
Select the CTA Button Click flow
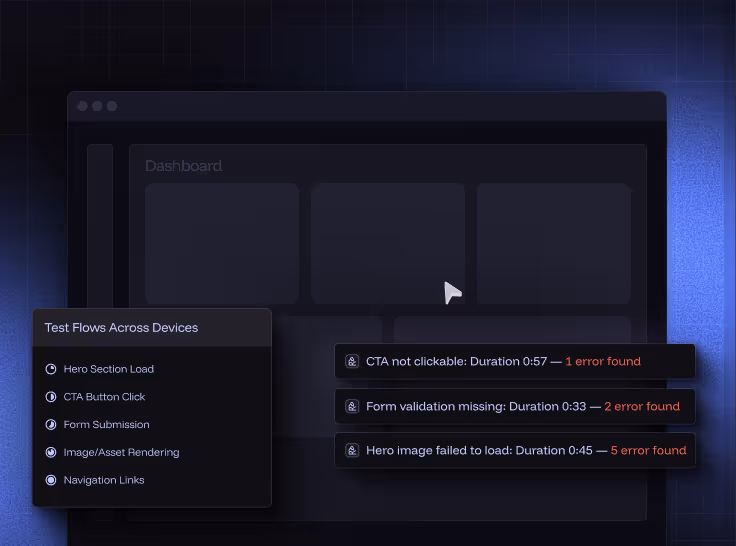point(104,397)
